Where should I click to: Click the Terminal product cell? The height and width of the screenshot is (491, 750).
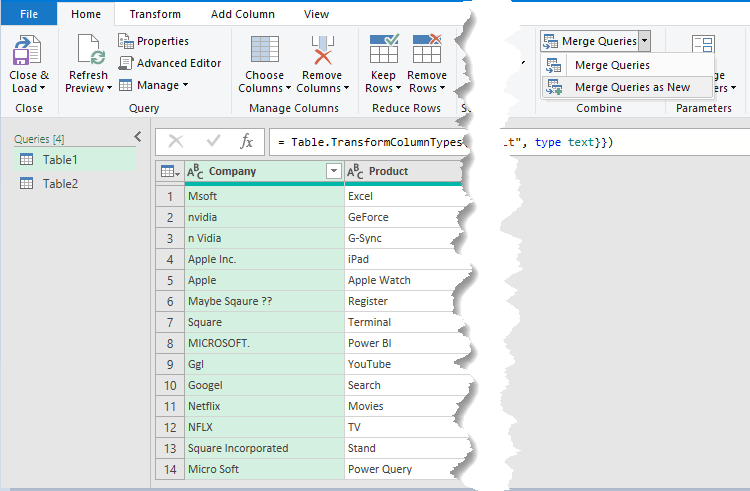pos(404,322)
